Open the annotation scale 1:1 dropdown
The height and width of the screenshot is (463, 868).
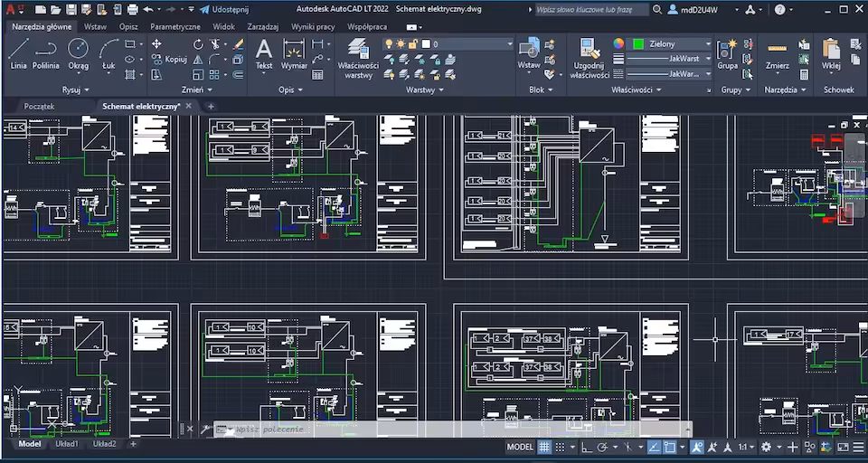745,447
